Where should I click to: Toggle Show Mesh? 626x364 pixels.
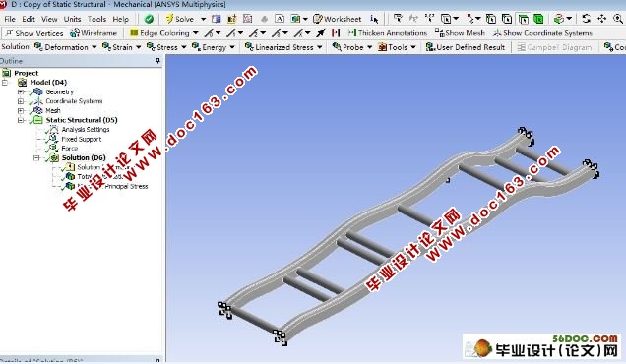(460, 32)
